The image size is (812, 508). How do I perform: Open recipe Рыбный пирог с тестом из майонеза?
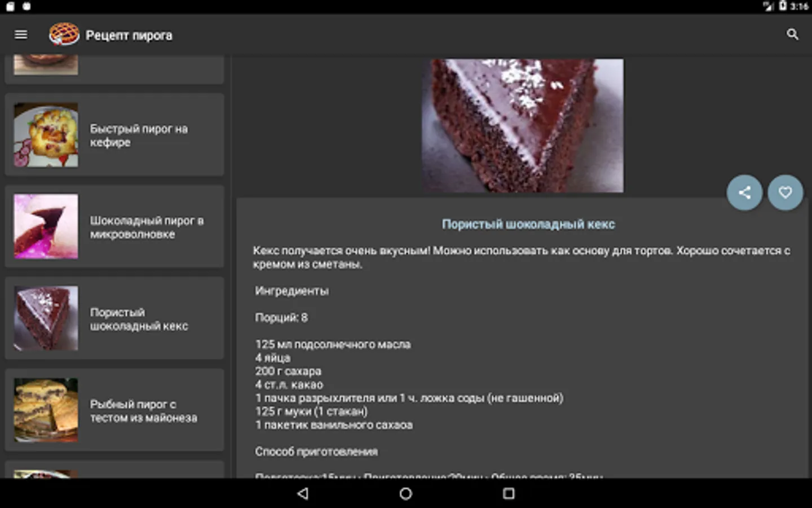[x=114, y=410]
